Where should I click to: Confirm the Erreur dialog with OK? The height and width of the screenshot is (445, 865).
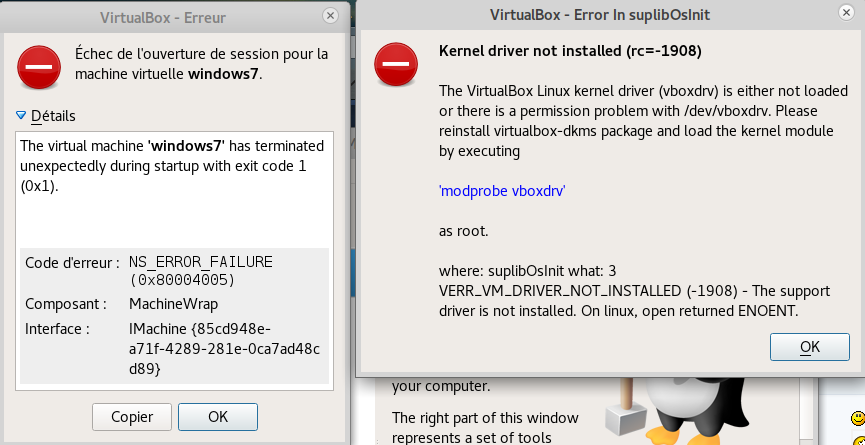(x=218, y=416)
